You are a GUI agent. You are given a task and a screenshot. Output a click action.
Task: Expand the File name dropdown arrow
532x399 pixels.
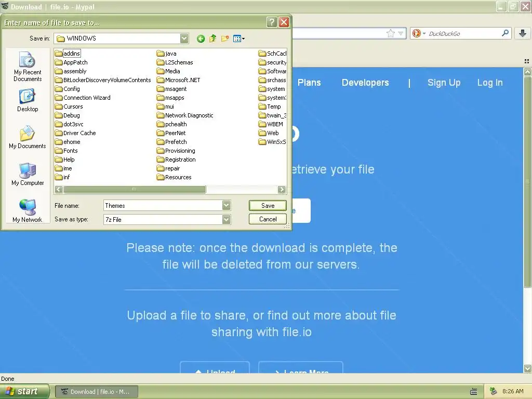tap(227, 205)
